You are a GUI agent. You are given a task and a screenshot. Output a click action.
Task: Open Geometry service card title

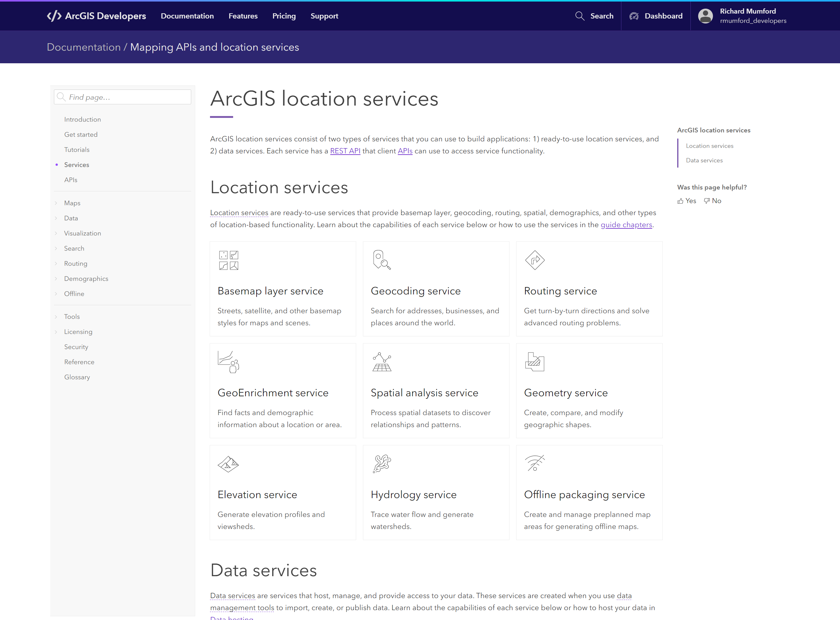pyautogui.click(x=566, y=393)
